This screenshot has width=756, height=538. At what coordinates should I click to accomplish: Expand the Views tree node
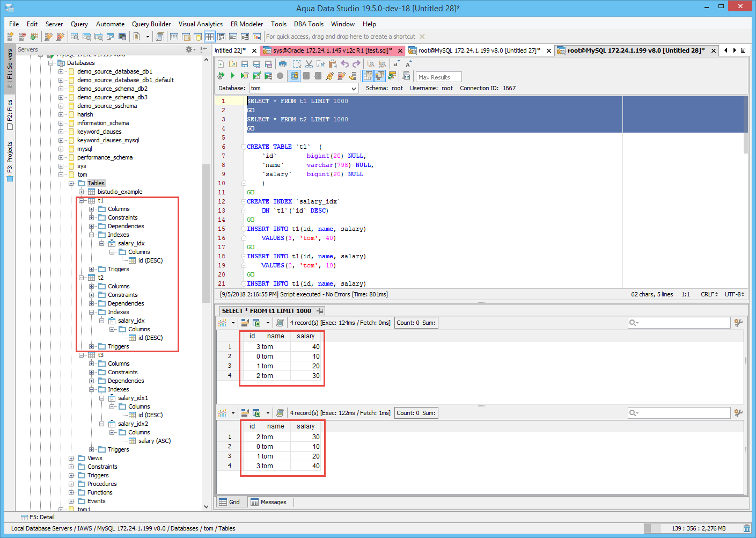[71, 458]
